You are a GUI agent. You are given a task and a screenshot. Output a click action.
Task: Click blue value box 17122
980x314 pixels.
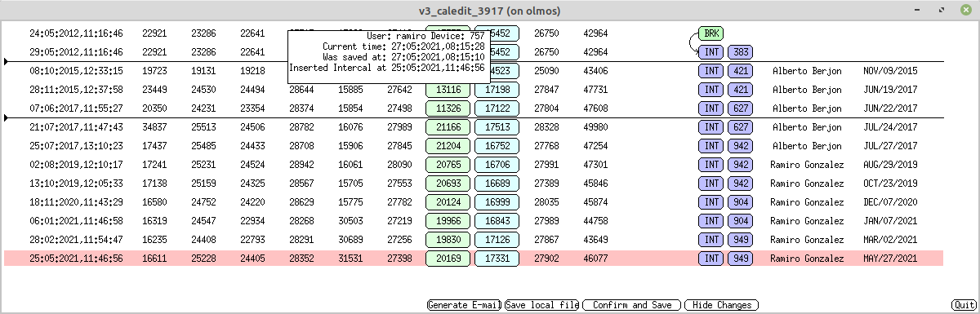click(x=497, y=108)
